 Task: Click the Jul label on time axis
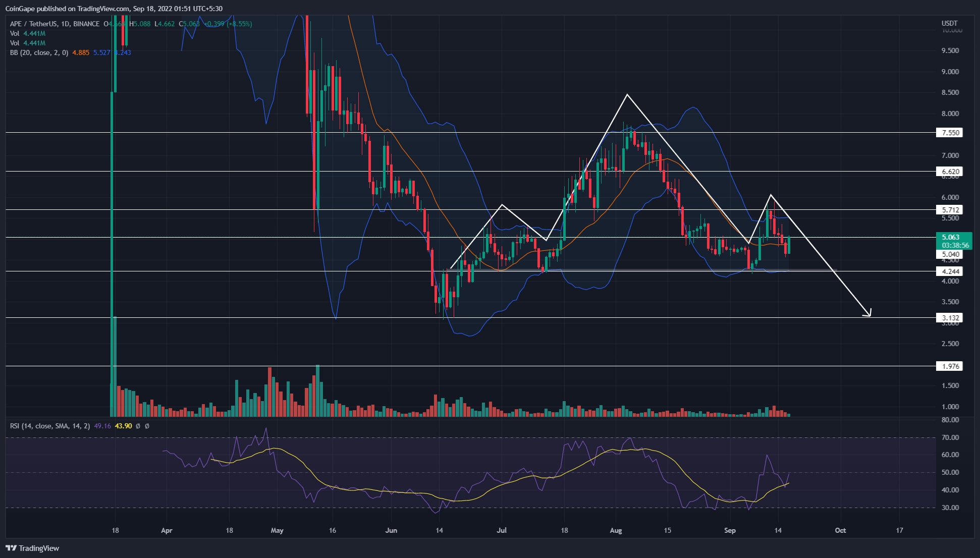(502, 530)
